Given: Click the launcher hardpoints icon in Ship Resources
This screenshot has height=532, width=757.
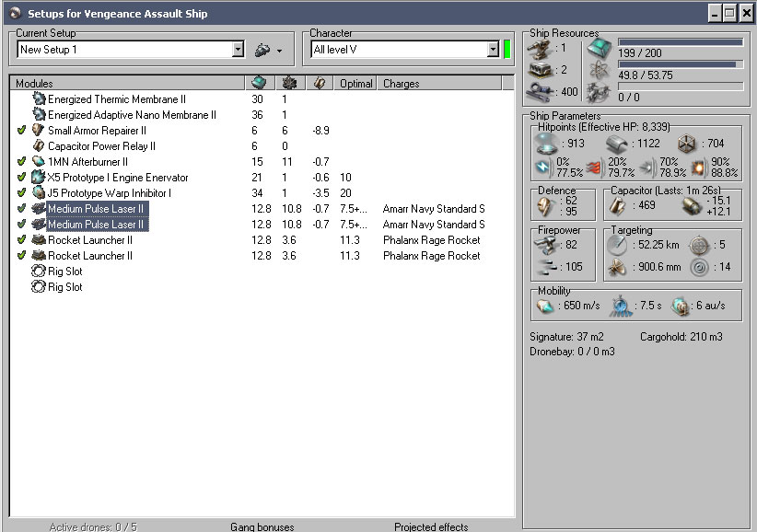Looking at the screenshot, I should pyautogui.click(x=540, y=70).
